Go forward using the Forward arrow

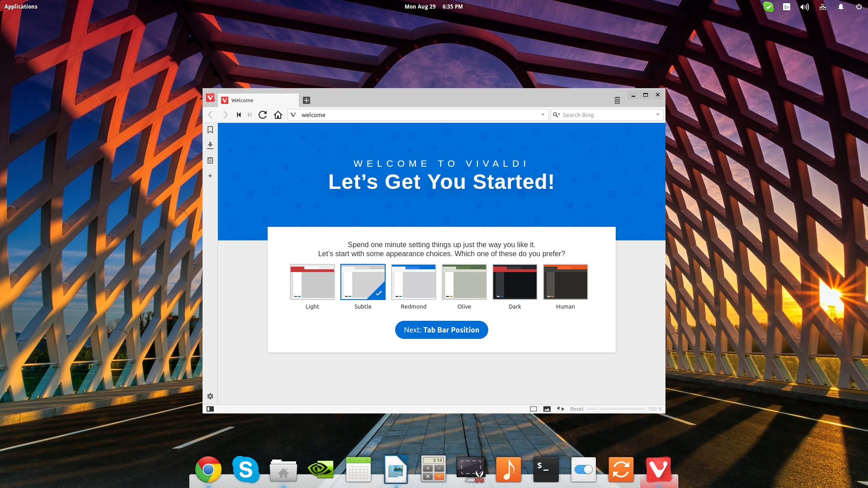(x=225, y=115)
